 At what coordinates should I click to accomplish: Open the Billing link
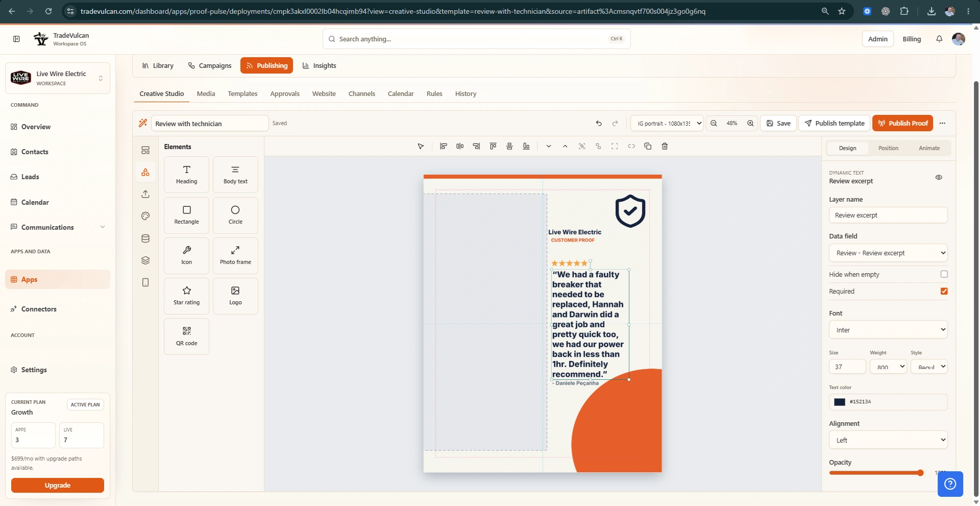[x=912, y=39]
